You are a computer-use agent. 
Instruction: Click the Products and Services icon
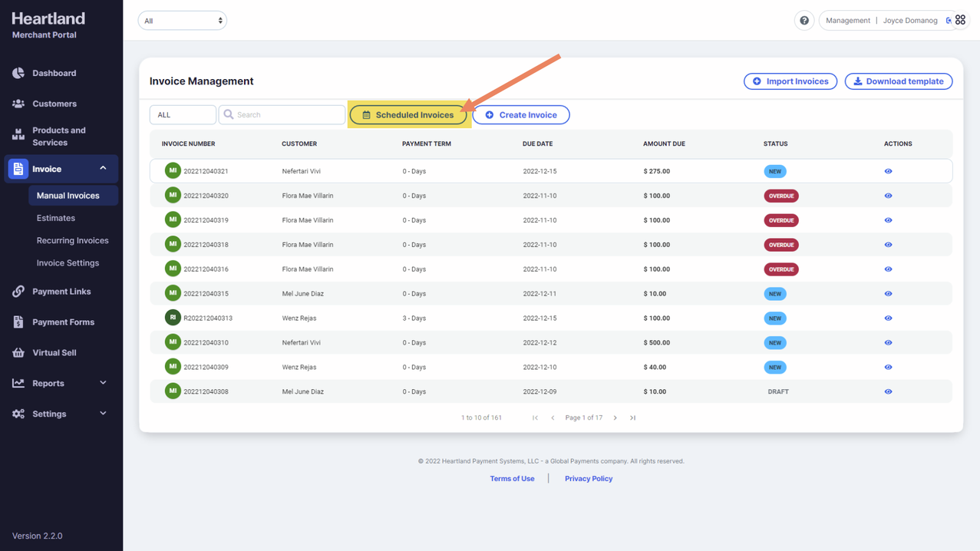click(18, 136)
